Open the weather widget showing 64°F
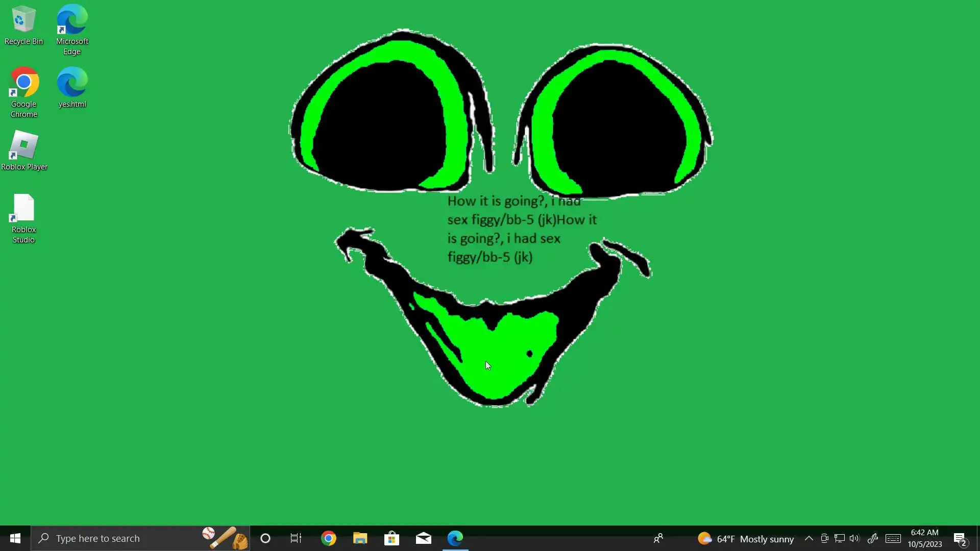 click(746, 539)
